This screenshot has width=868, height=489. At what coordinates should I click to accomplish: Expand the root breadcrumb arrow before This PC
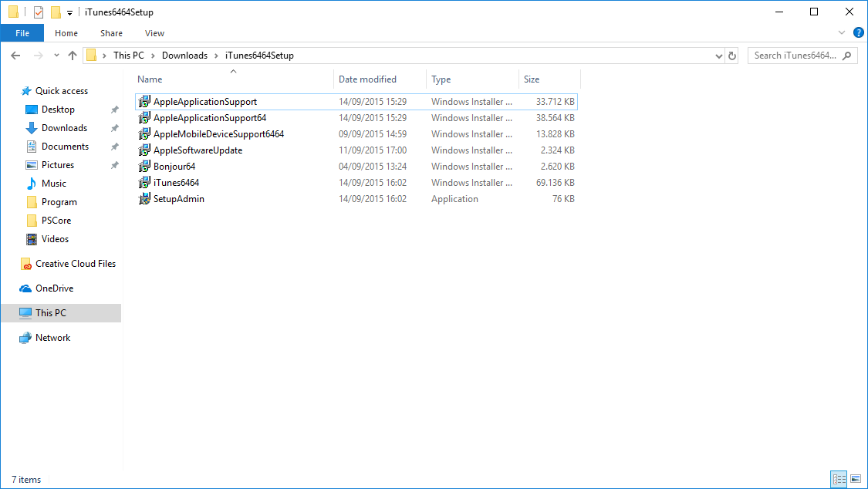pos(104,56)
